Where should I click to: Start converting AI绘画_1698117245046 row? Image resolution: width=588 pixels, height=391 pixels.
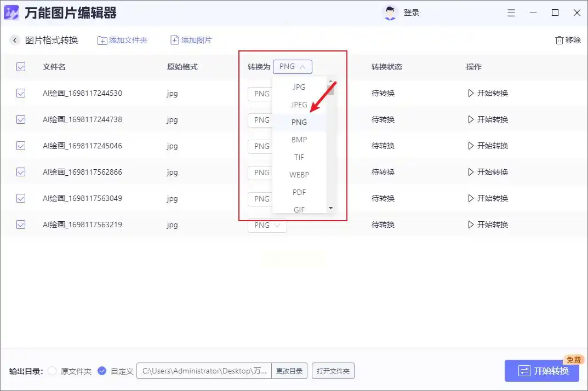coord(488,146)
